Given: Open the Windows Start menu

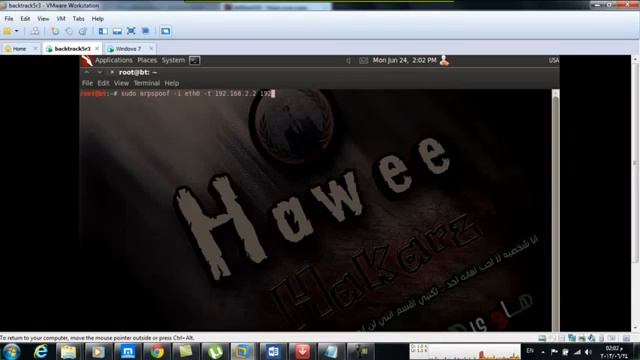Looking at the screenshot, I should (x=11, y=351).
